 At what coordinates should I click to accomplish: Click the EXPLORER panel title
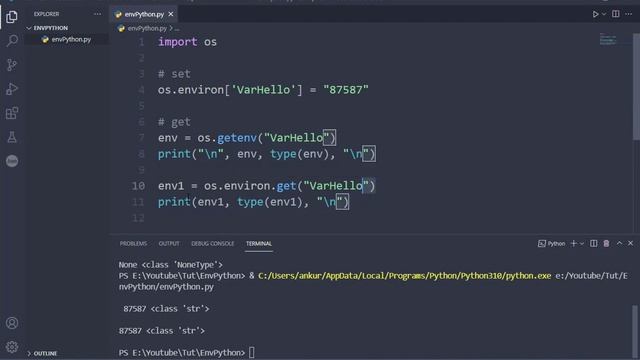click(46, 14)
